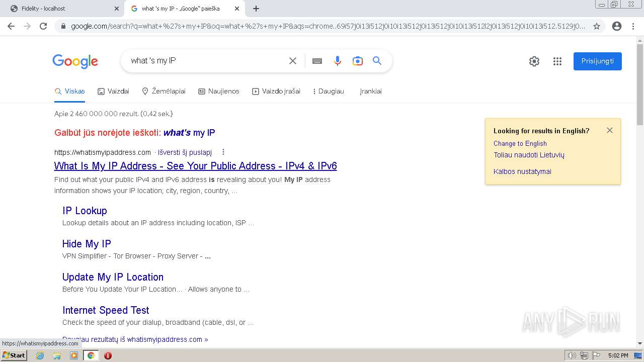Open the Žemėlapiai maps tab
Viewport: 644px width, 362px height.
[x=164, y=92]
